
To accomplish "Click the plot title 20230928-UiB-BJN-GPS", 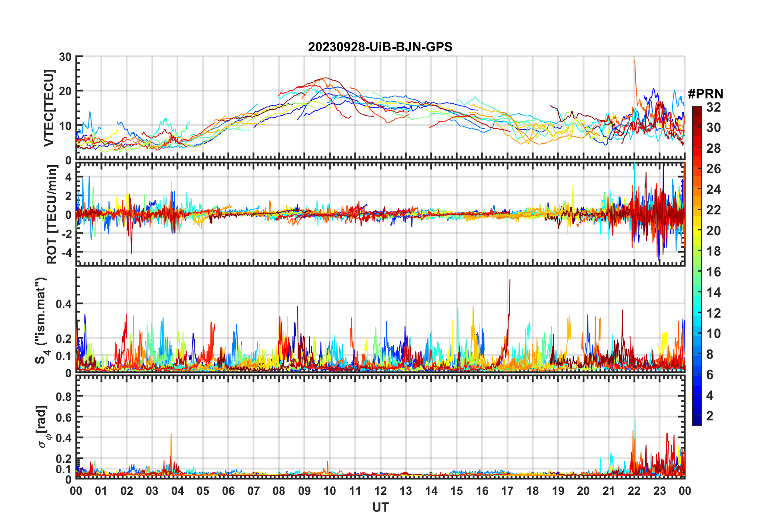I will 380,47.
